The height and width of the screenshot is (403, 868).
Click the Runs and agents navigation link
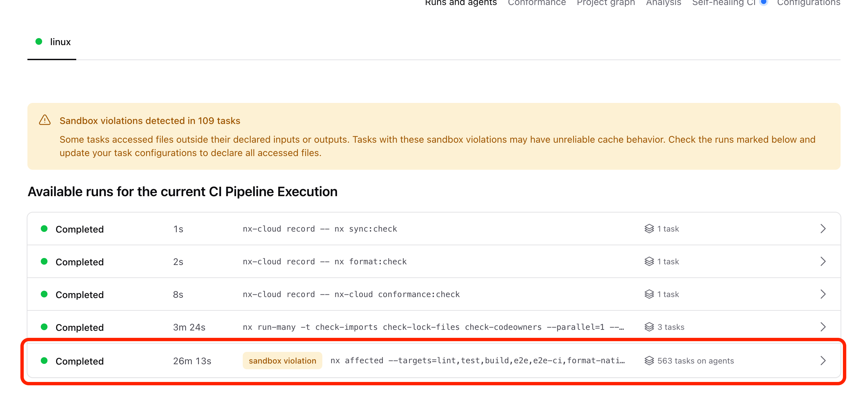(460, 3)
